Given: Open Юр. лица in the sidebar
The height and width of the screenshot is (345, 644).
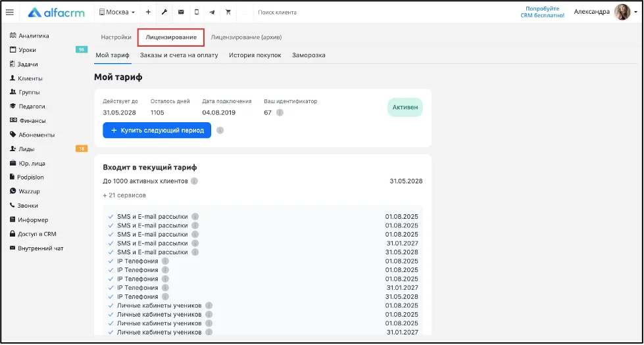Looking at the screenshot, I should (27, 163).
